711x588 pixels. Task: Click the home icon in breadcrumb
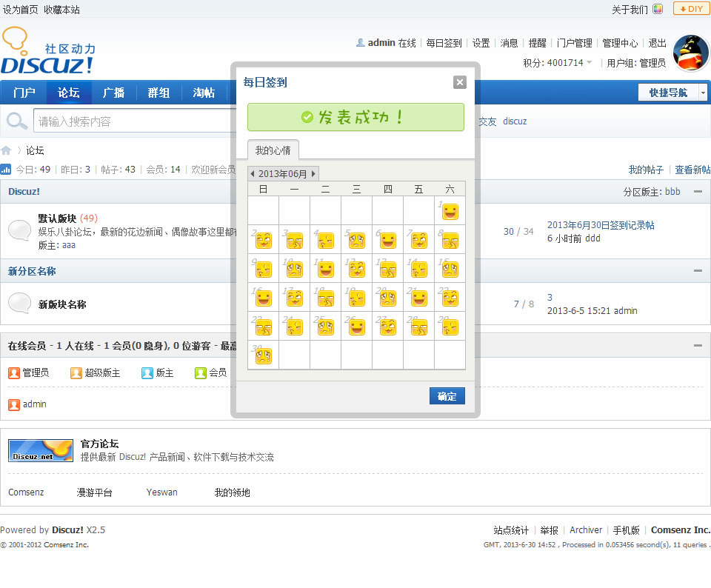click(x=6, y=150)
